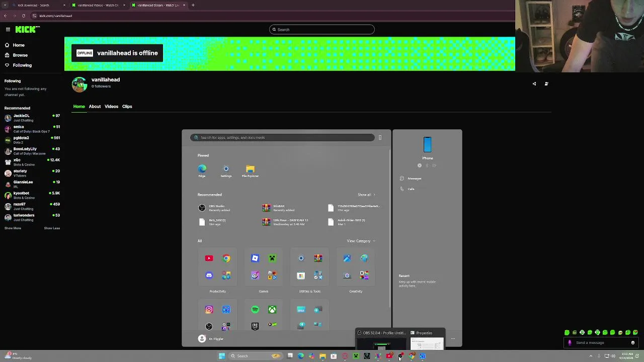Open Xbox app in Start menu
644x362 pixels.
(x=272, y=310)
